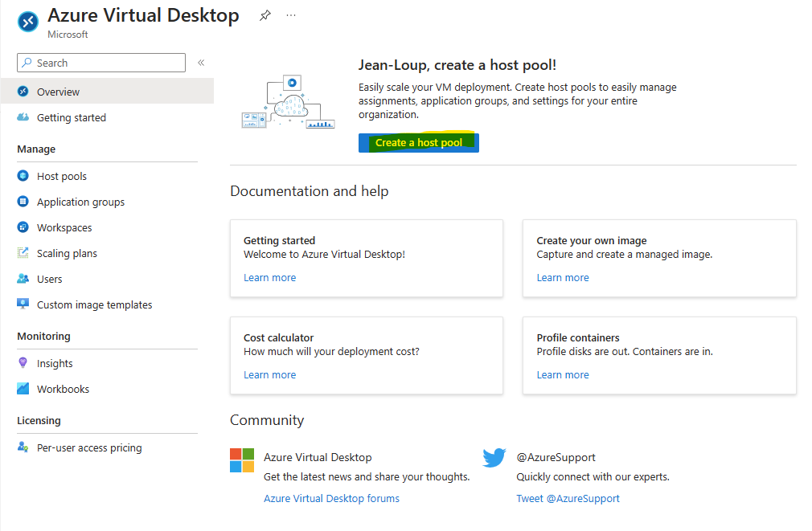Click the Cost calculator card title
Viewport: 812px width, 531px height.
[279, 337]
